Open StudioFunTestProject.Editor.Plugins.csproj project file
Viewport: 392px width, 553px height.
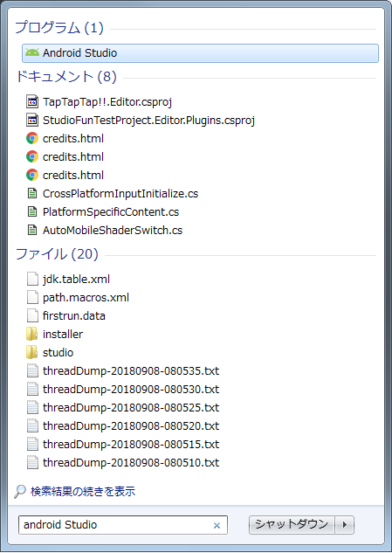click(148, 121)
